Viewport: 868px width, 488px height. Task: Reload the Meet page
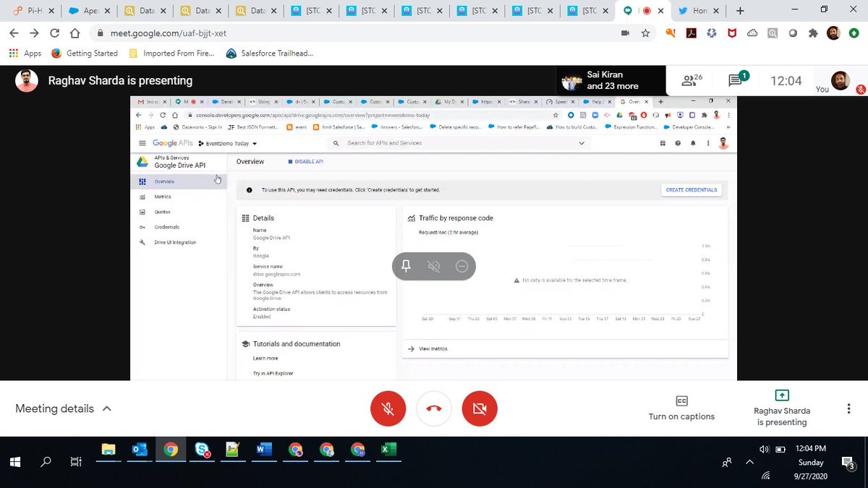pos(55,33)
